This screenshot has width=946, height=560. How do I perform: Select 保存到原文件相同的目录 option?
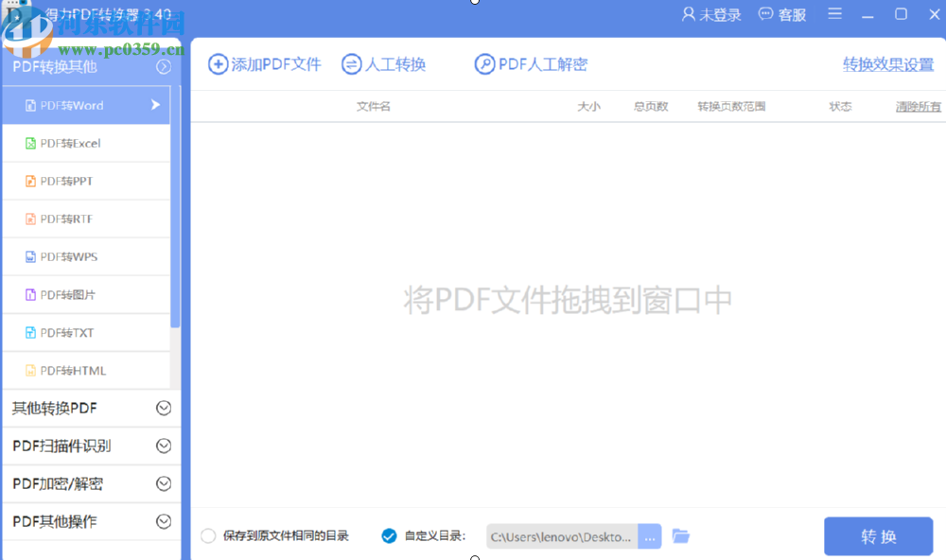tap(207, 535)
